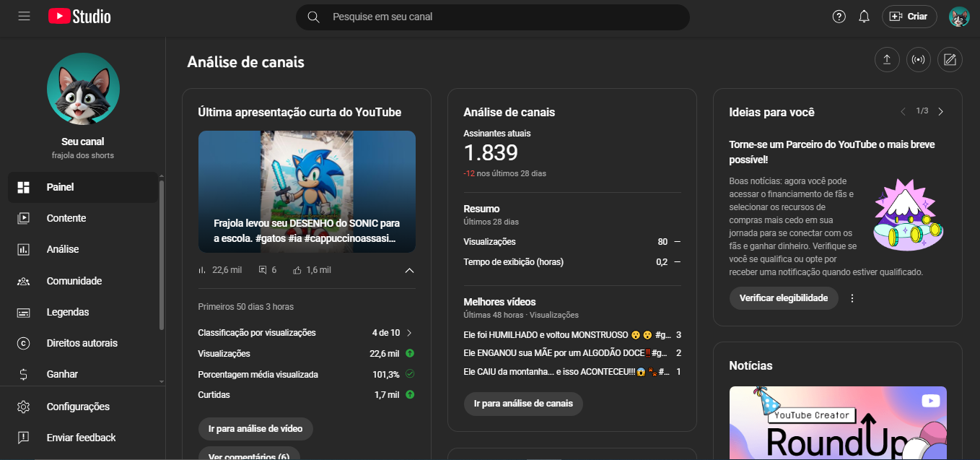This screenshot has height=460, width=980.
Task: Click the Painel dashboard grid icon
Action: pyautogui.click(x=24, y=187)
